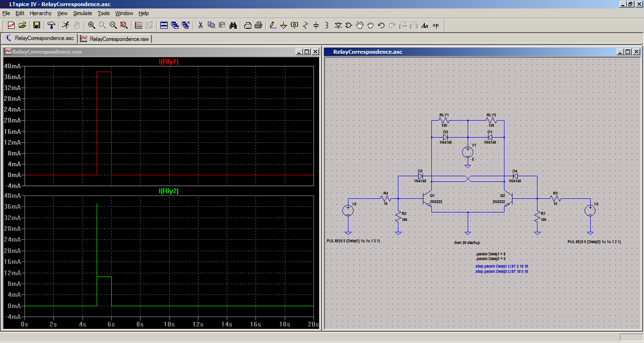Image resolution: width=644 pixels, height=343 pixels.
Task: Click the Q2 2N2222 transistor
Action: 508,199
